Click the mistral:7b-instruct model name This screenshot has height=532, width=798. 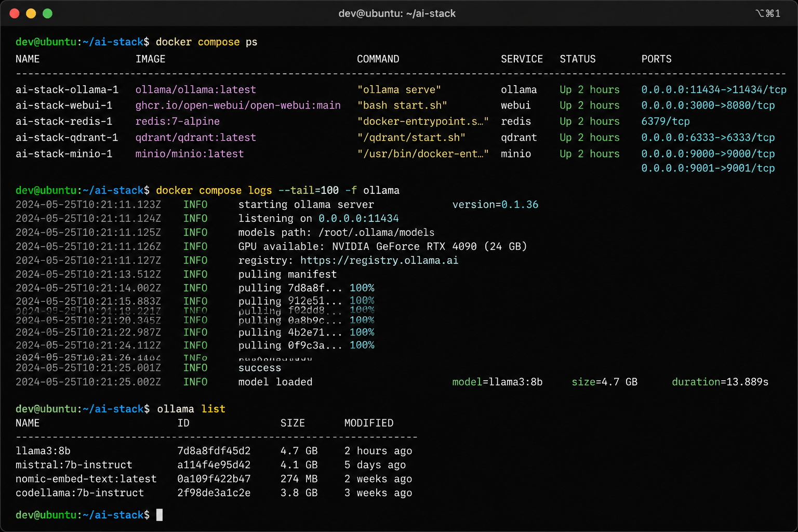(x=74, y=465)
